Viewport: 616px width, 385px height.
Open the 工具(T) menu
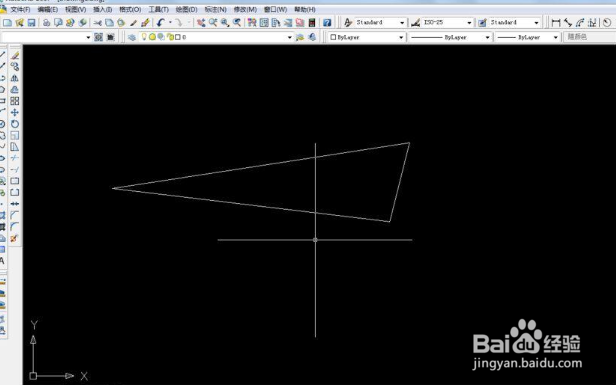coord(158,9)
